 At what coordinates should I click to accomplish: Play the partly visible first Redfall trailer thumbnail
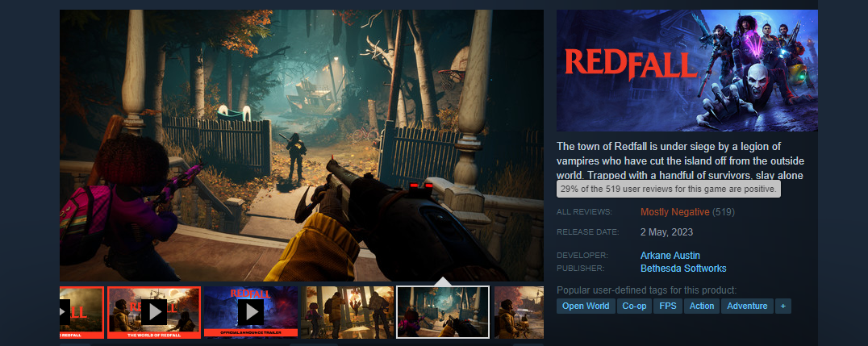(81, 312)
